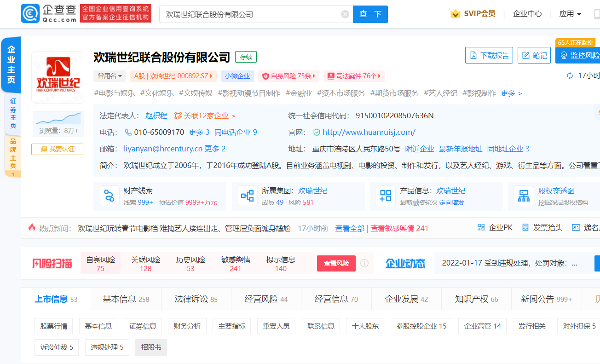Click the phone icon beside 010-65009170

[x=128, y=133]
